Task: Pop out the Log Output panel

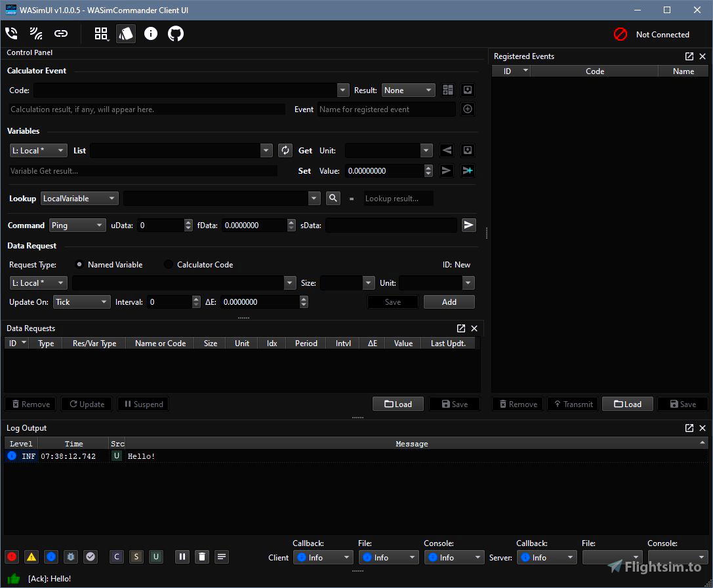Action: [689, 428]
